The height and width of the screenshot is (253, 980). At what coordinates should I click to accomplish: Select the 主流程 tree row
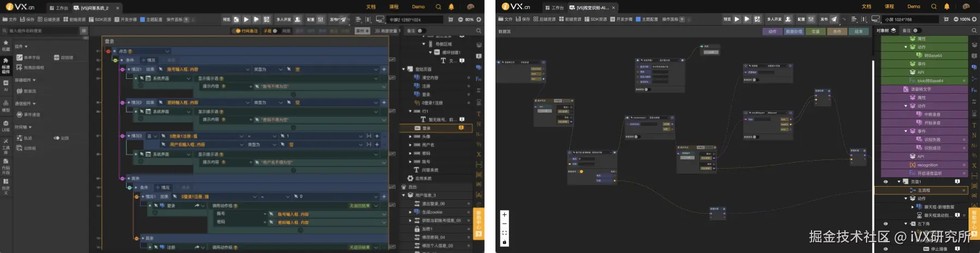(x=921, y=190)
